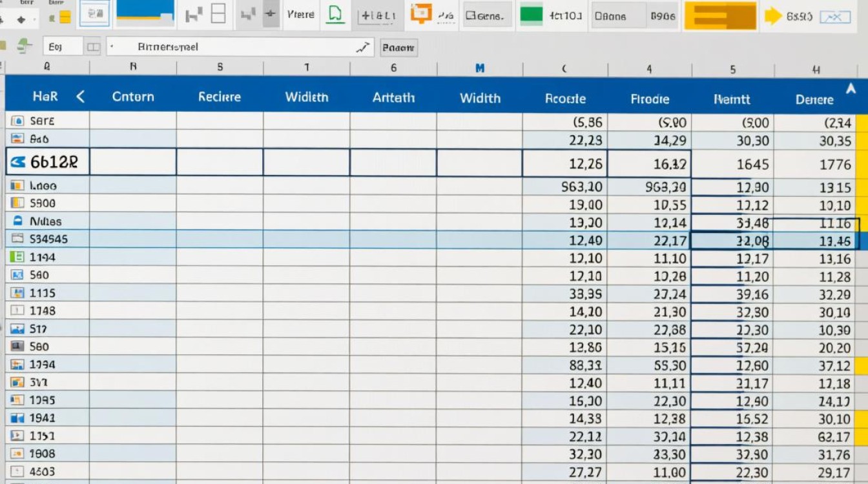
Task: Select the Rcocte column header
Action: [x=565, y=99]
